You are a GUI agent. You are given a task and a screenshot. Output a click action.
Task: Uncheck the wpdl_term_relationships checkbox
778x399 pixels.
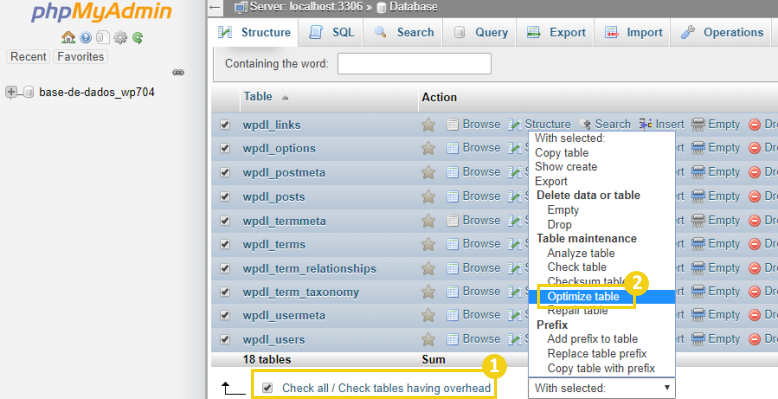pyautogui.click(x=225, y=268)
